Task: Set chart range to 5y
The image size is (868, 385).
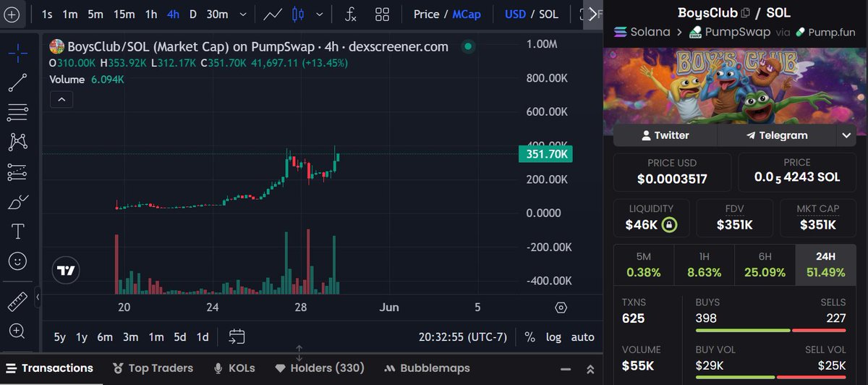Action: click(x=60, y=337)
